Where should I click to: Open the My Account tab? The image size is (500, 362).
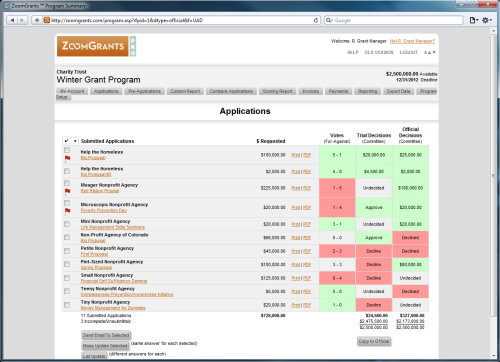[72, 91]
